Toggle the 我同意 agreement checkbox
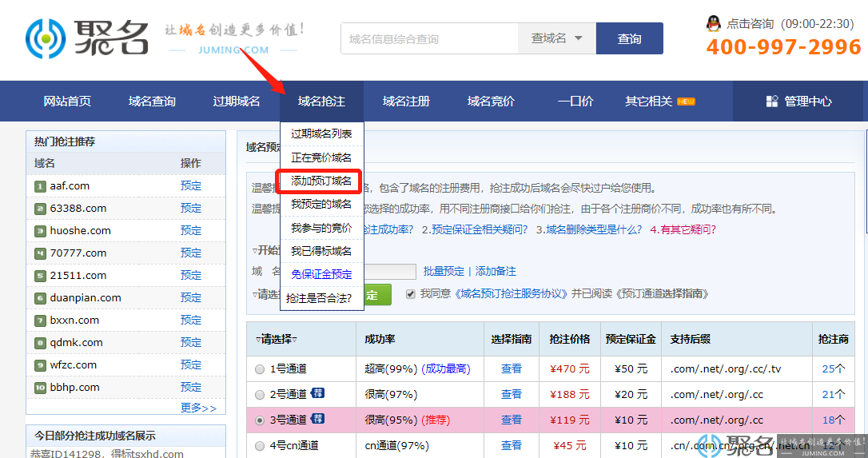 tap(410, 294)
